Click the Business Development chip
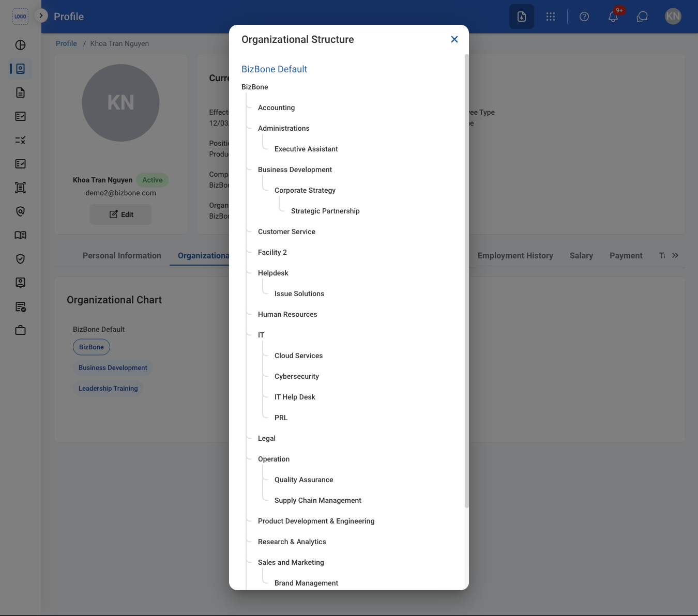The image size is (698, 616). (x=113, y=368)
